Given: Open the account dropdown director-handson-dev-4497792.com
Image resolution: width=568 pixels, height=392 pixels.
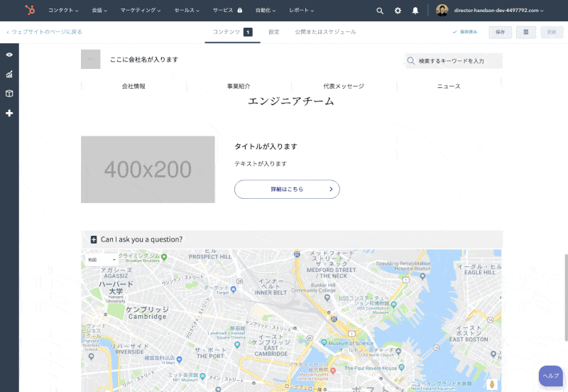Looking at the screenshot, I should point(498,11).
